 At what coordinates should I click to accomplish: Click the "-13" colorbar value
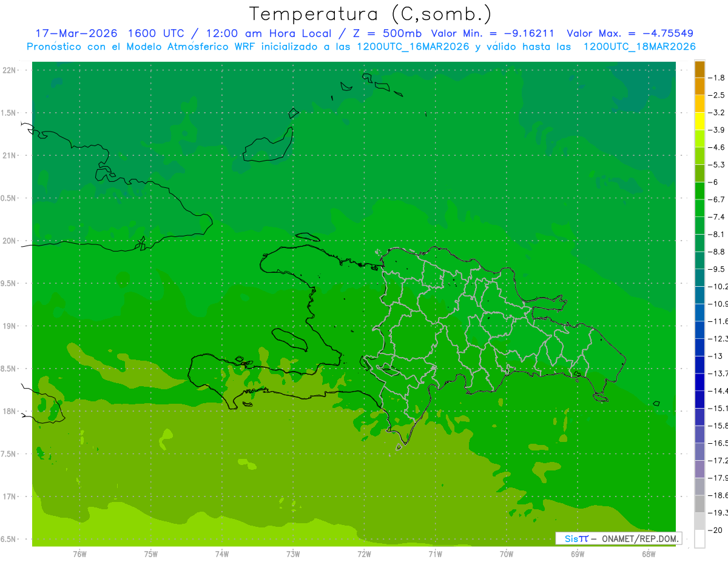click(x=716, y=356)
